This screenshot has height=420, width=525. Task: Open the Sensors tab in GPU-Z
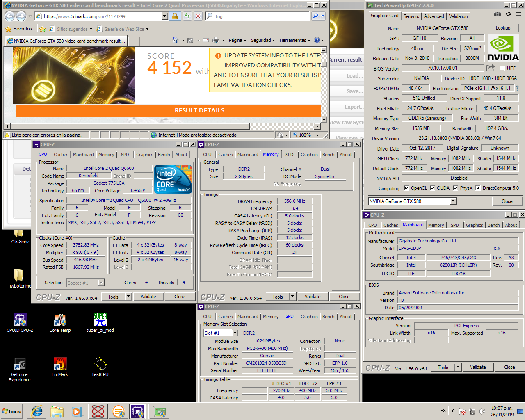(411, 16)
